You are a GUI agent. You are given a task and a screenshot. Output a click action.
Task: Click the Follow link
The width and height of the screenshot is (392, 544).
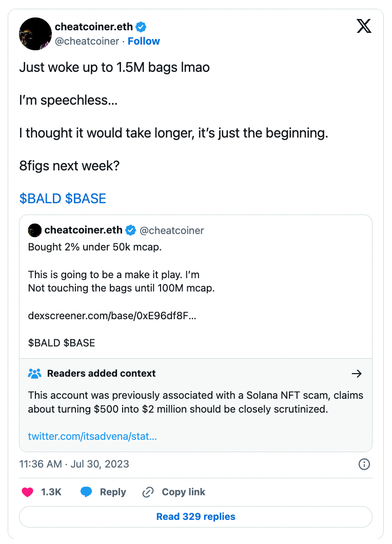(144, 41)
